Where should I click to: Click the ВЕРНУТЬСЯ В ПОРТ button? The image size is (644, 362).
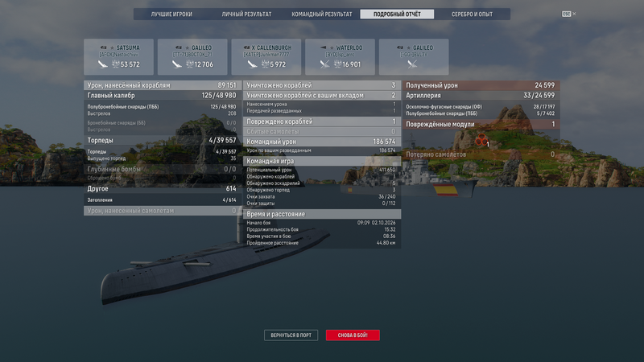291,335
